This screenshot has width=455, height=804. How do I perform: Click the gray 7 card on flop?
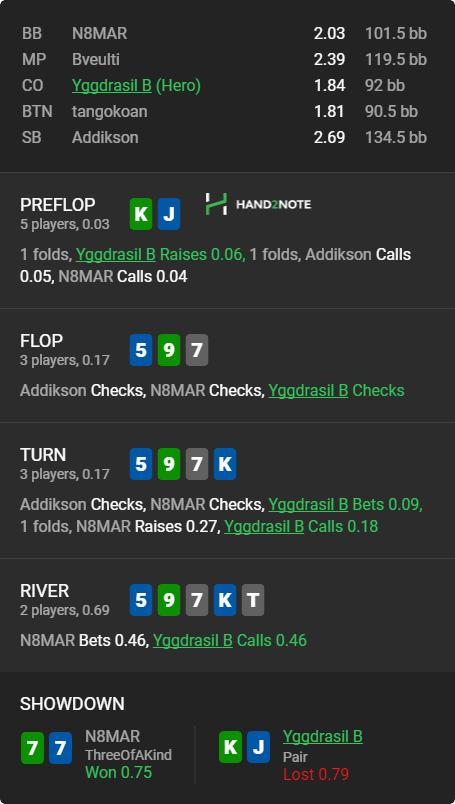197,350
